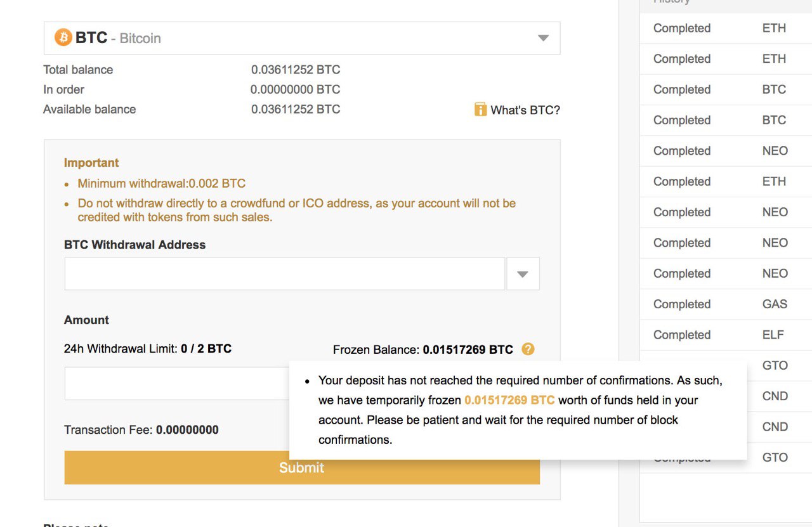Click the Frozen Balance question mark icon
Viewport: 812px width, 527px height.
(528, 349)
